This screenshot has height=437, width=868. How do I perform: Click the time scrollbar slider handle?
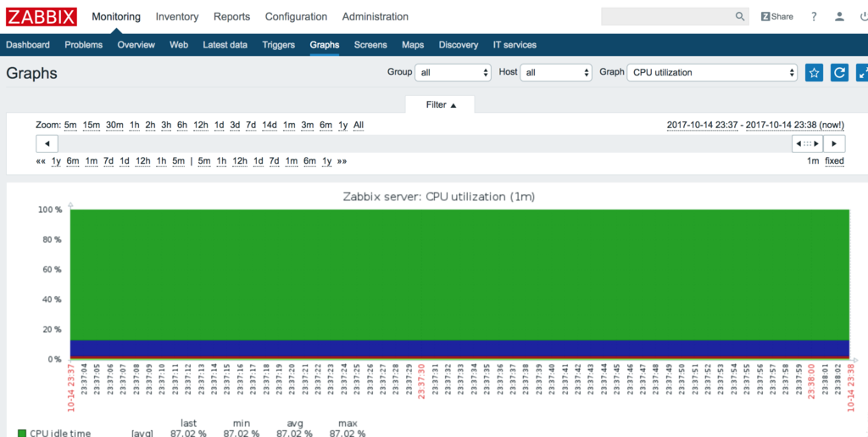tap(807, 143)
